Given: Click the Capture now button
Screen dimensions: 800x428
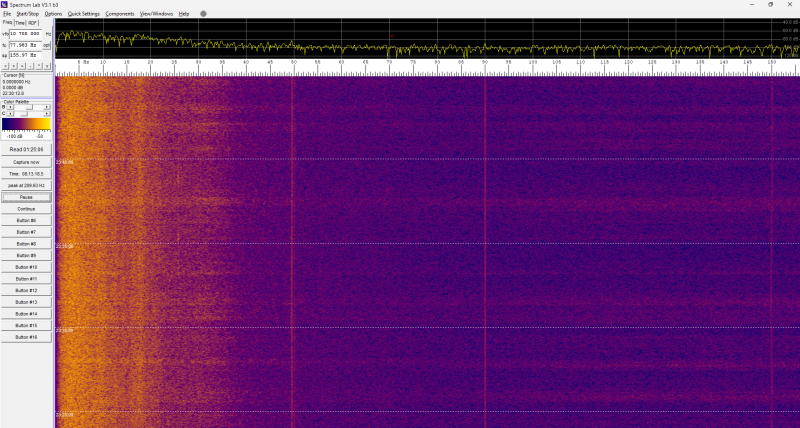Looking at the screenshot, I should coord(26,162).
